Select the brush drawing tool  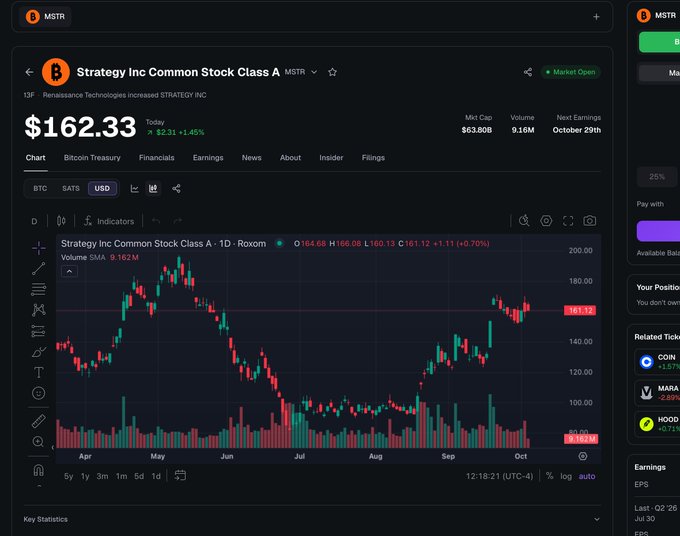point(39,352)
